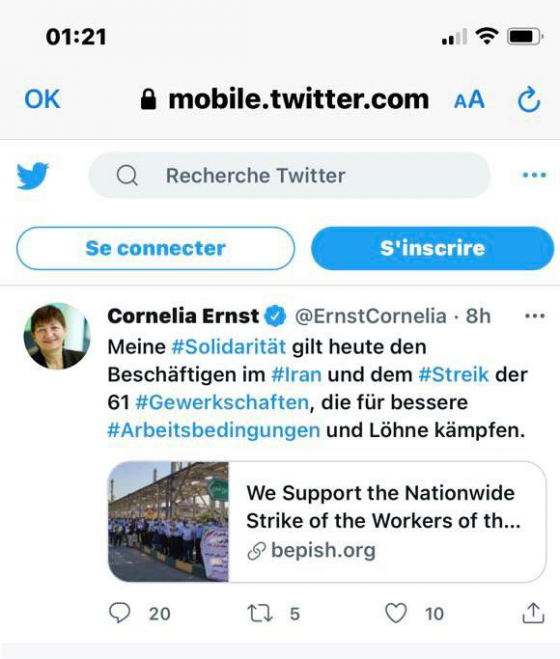This screenshot has width=560, height=659.
Task: Tap the S'inscrire sign-up button
Action: coord(432,248)
